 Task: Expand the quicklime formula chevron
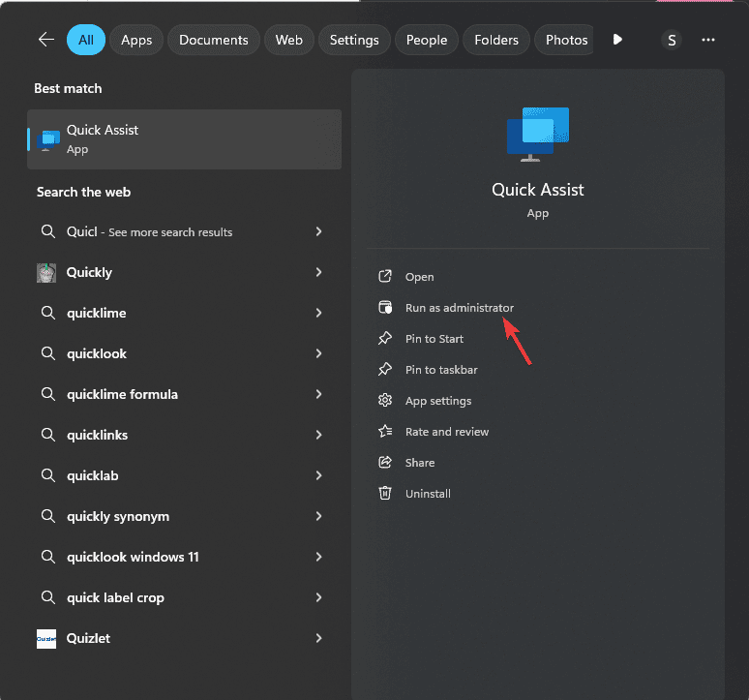[318, 394]
